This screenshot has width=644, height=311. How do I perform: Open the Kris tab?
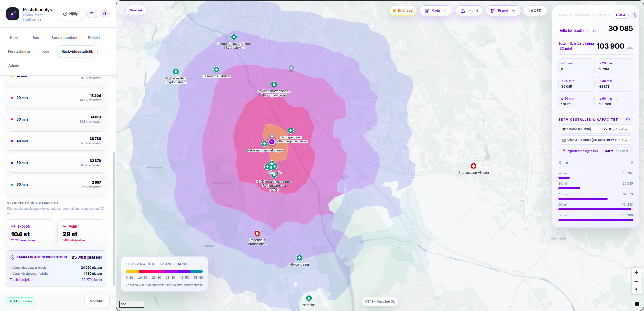coord(46,51)
